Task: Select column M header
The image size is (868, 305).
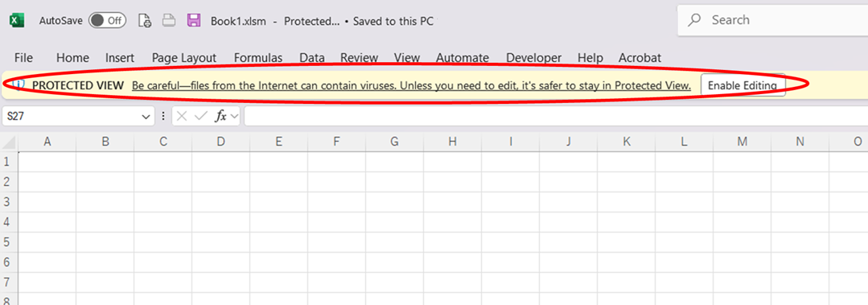Action: 743,142
